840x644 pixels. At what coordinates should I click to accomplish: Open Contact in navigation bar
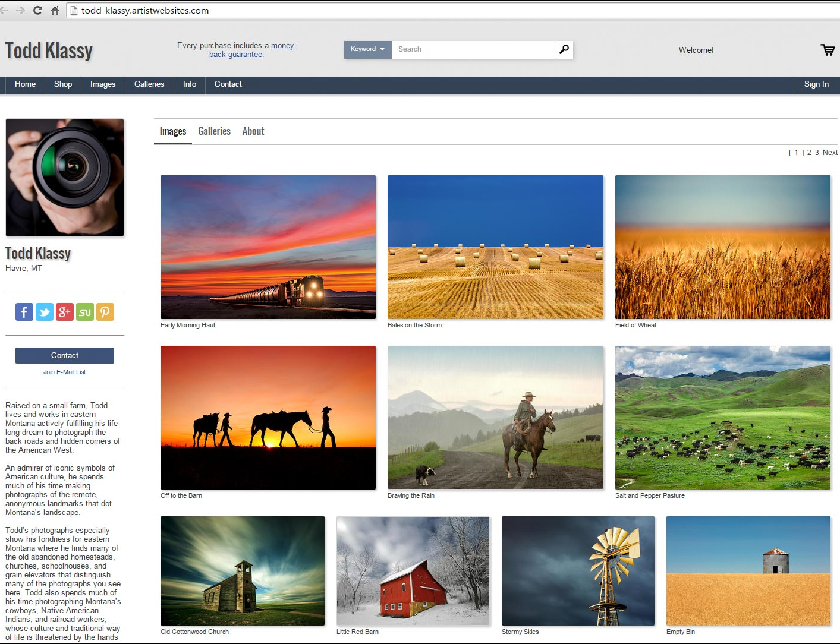228,84
